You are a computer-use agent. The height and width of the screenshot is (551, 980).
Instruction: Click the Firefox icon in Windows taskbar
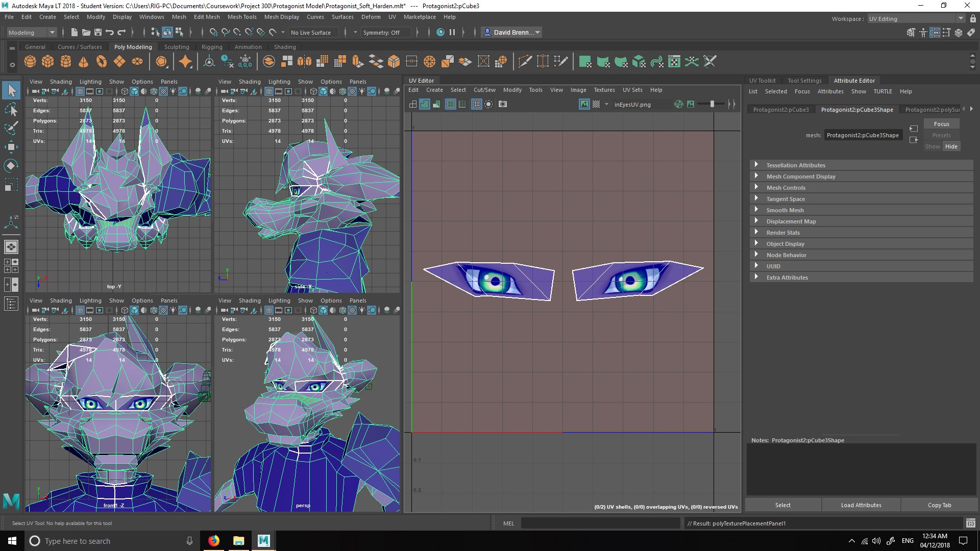point(214,541)
